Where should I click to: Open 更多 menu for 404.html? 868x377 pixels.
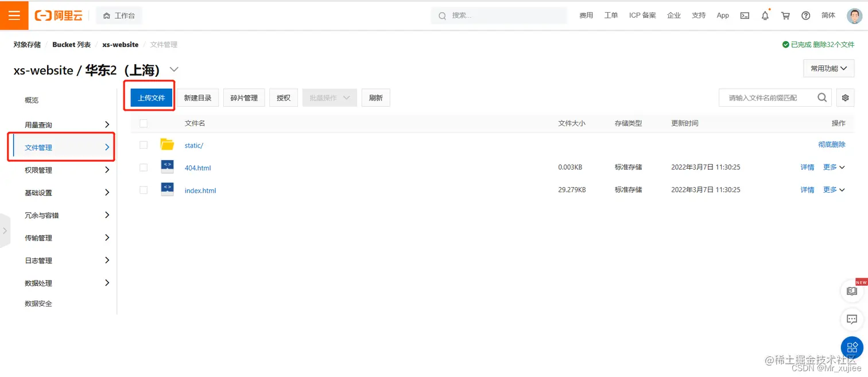tap(834, 167)
